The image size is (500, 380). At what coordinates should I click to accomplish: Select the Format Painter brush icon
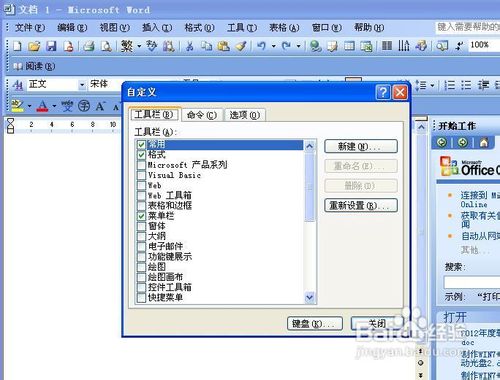tap(241, 46)
